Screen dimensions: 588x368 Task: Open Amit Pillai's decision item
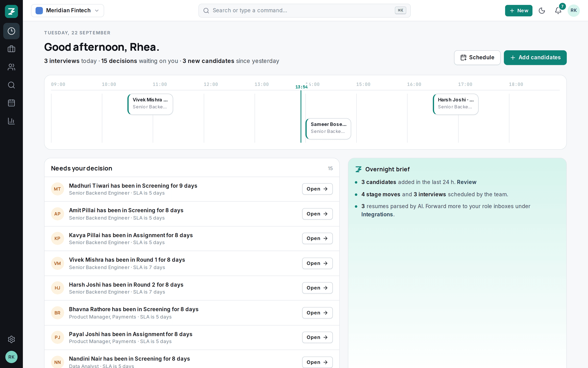pyautogui.click(x=317, y=214)
